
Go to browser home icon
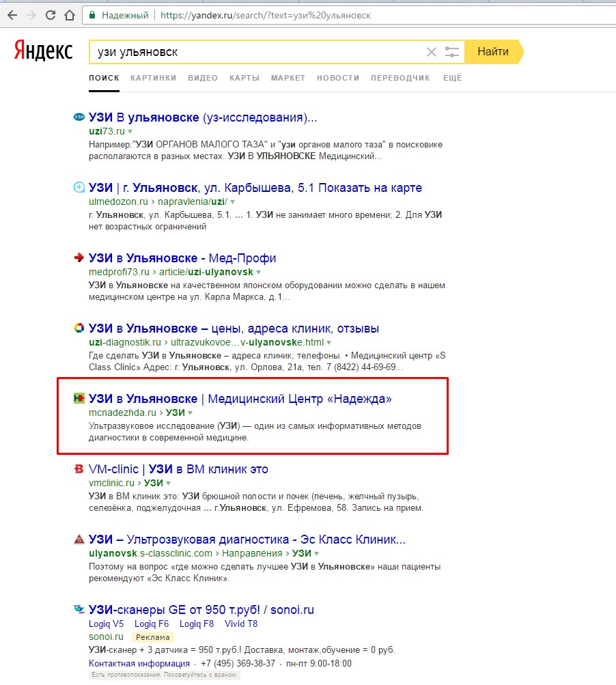click(70, 15)
